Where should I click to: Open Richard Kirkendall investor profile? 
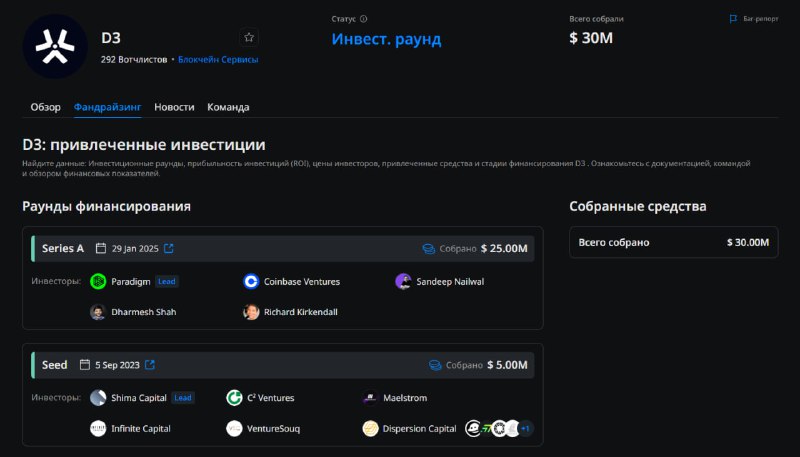(301, 312)
